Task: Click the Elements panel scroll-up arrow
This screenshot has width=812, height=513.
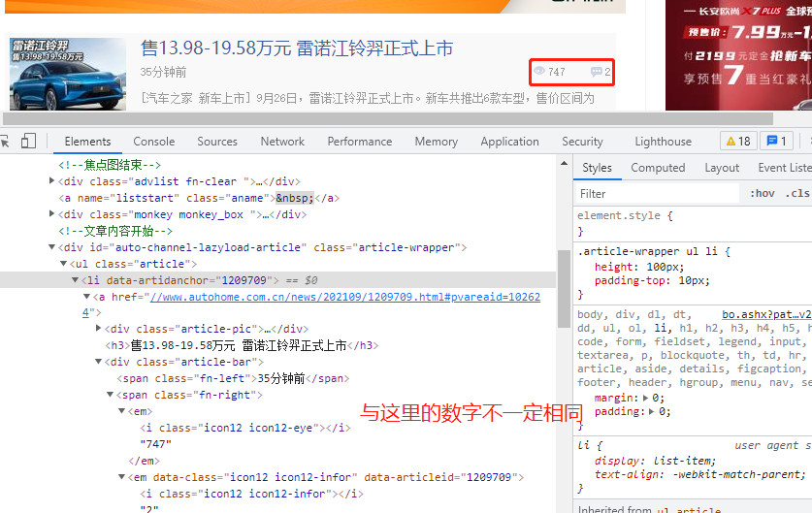Action: pyautogui.click(x=564, y=164)
